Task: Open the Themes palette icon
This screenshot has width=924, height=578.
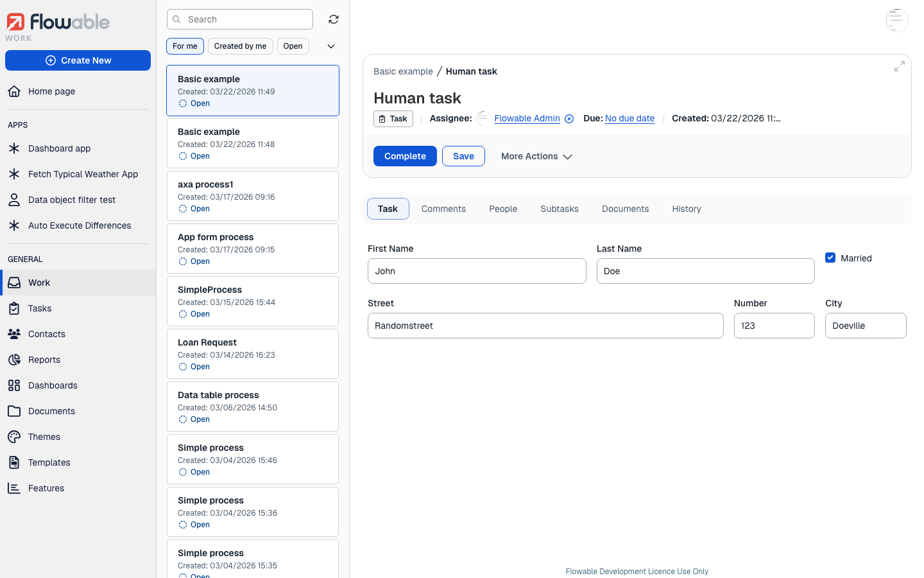Action: pyautogui.click(x=14, y=437)
